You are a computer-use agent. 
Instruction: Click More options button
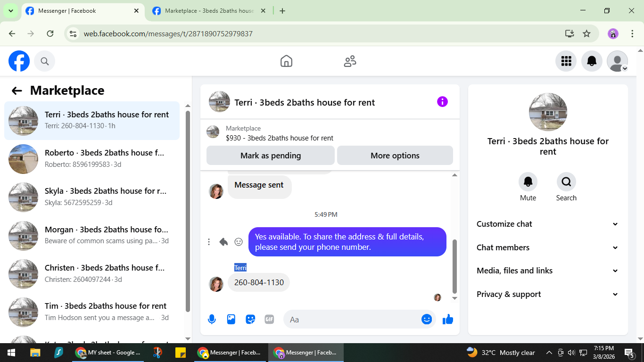click(395, 156)
